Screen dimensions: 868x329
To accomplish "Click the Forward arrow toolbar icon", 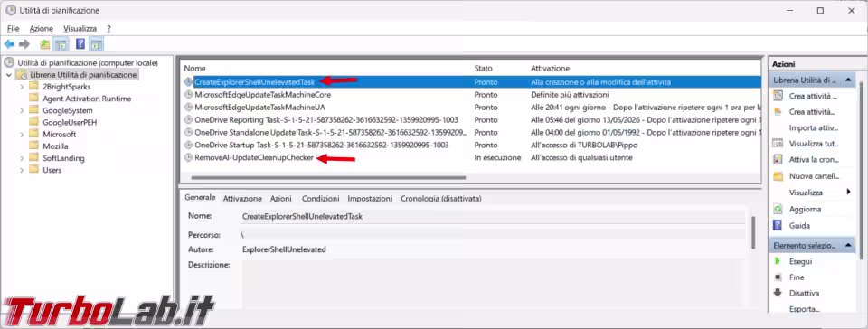I will (24, 44).
